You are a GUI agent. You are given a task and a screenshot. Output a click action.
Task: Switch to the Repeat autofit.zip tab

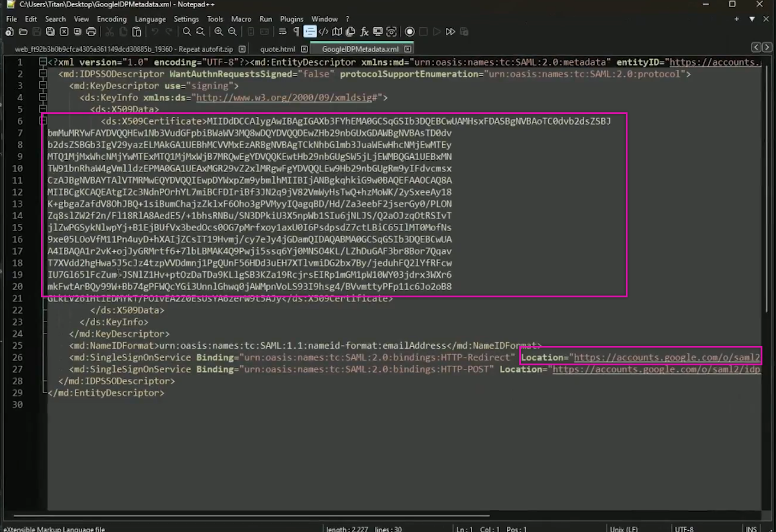(x=124, y=49)
